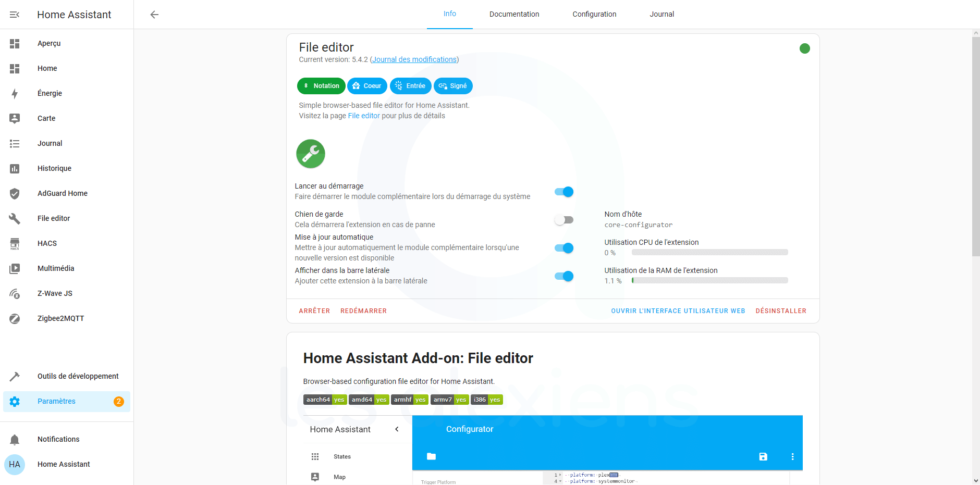This screenshot has height=485, width=980.
Task: Click the aarch64 yes badge
Action: pyautogui.click(x=325, y=400)
